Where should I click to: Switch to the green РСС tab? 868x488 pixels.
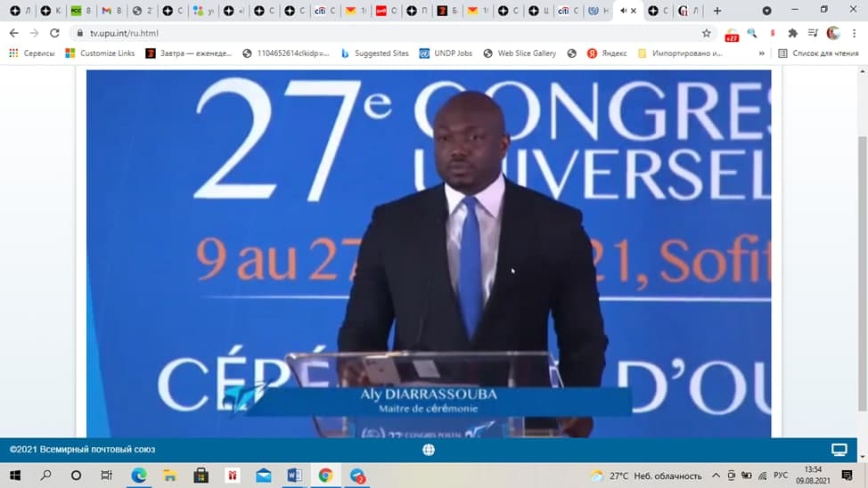pyautogui.click(x=81, y=11)
